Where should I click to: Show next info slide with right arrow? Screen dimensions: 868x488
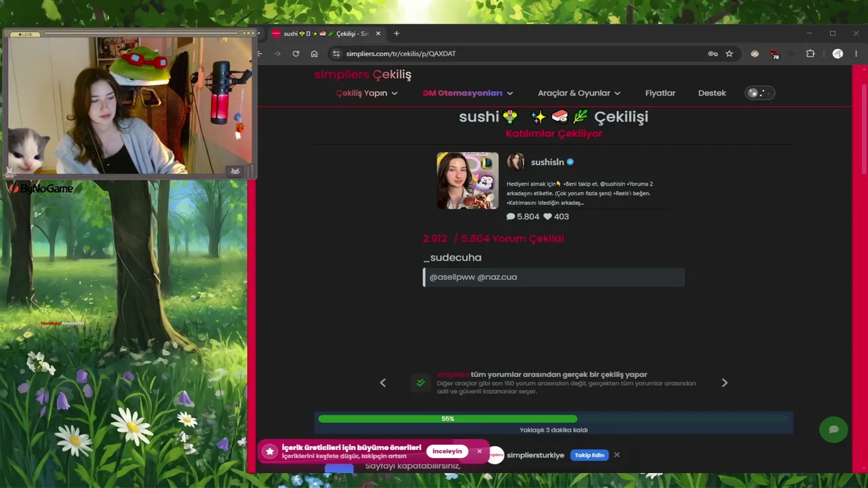[724, 383]
